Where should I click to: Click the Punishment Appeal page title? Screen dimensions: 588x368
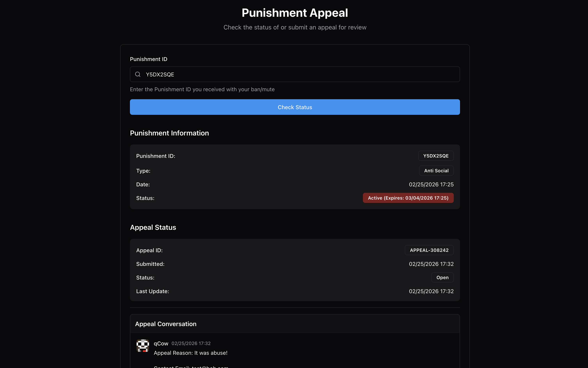tap(295, 13)
